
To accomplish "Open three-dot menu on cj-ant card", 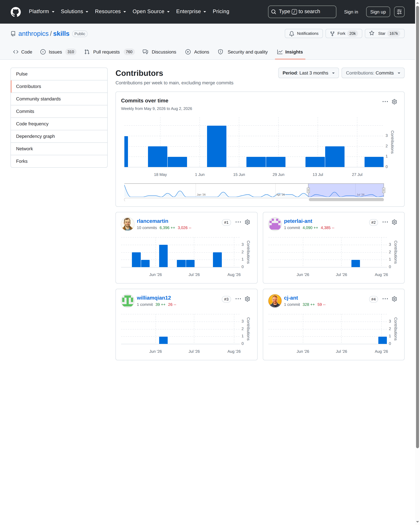I will tap(385, 299).
